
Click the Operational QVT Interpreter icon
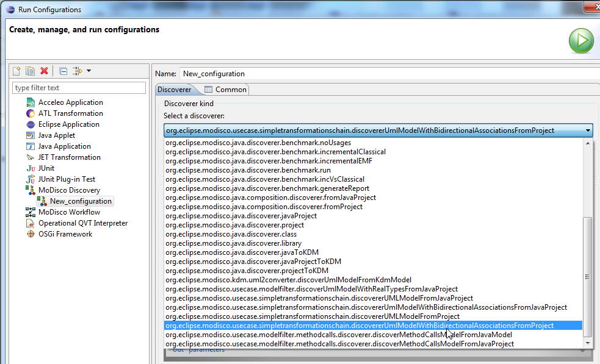31,223
